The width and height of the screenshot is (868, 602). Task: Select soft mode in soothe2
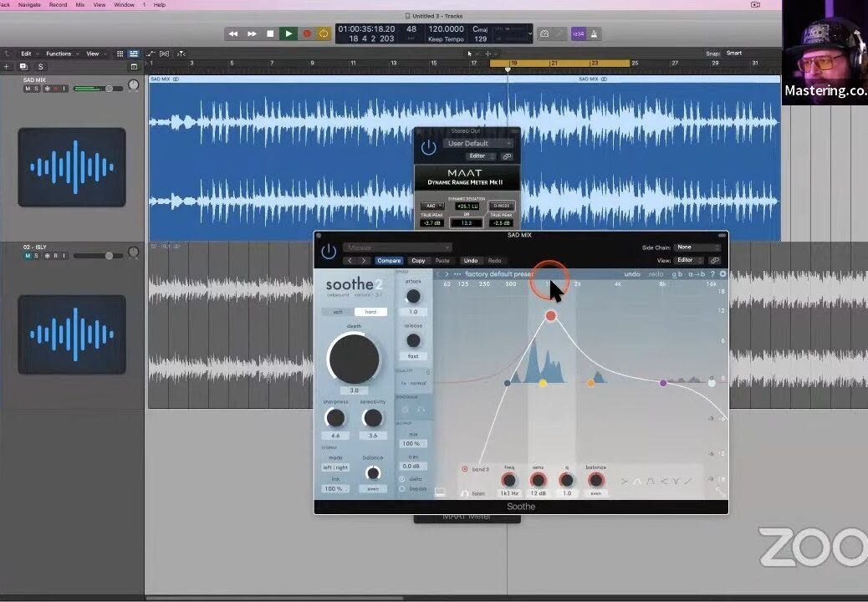(338, 312)
